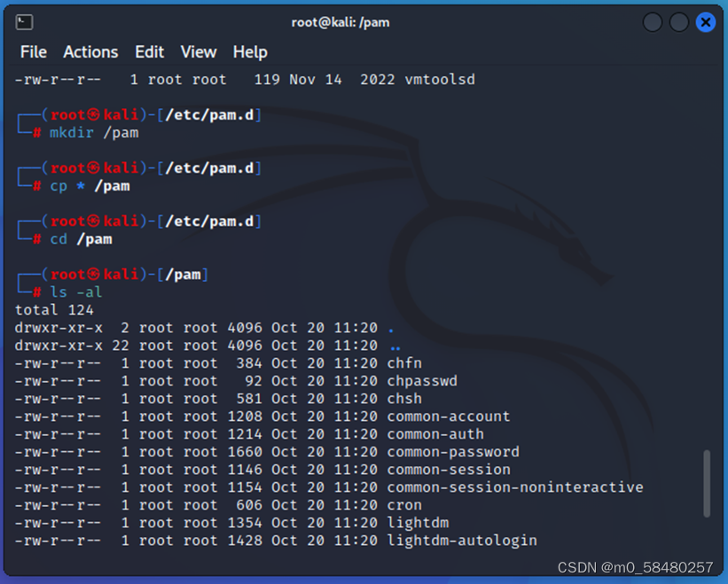This screenshot has height=584, width=728.
Task: Place cursor after the last ls output line
Action: click(x=545, y=541)
